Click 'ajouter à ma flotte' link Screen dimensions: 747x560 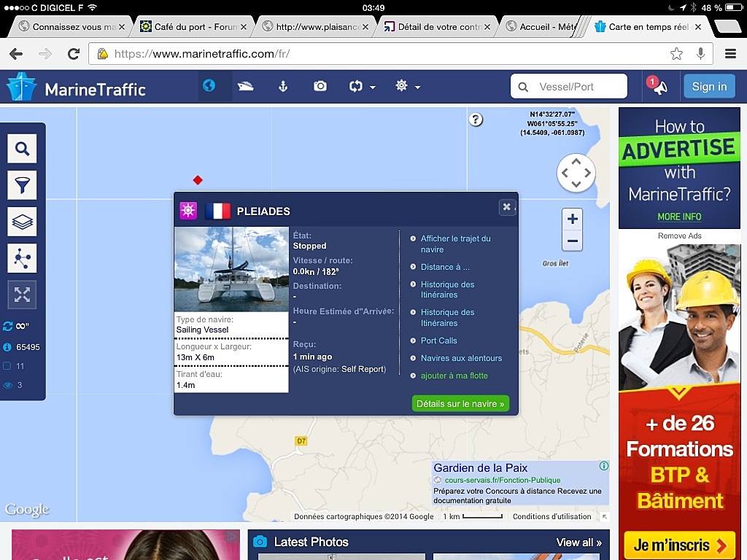(x=454, y=376)
